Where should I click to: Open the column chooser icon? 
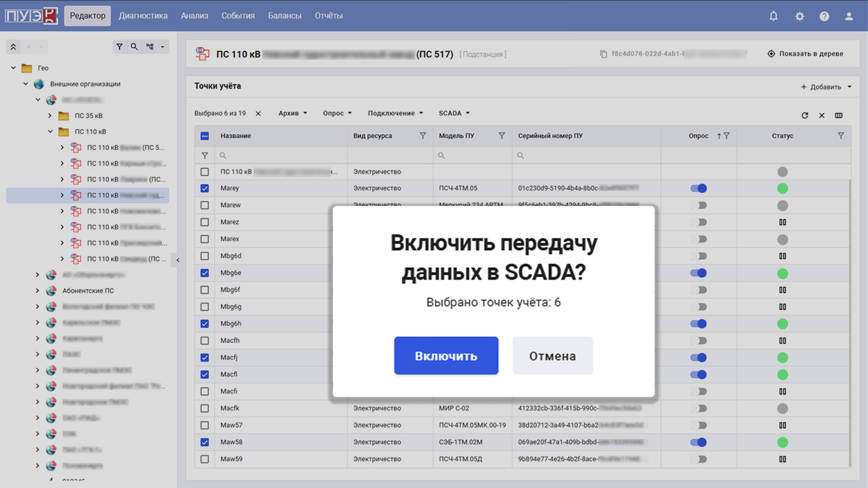click(839, 115)
